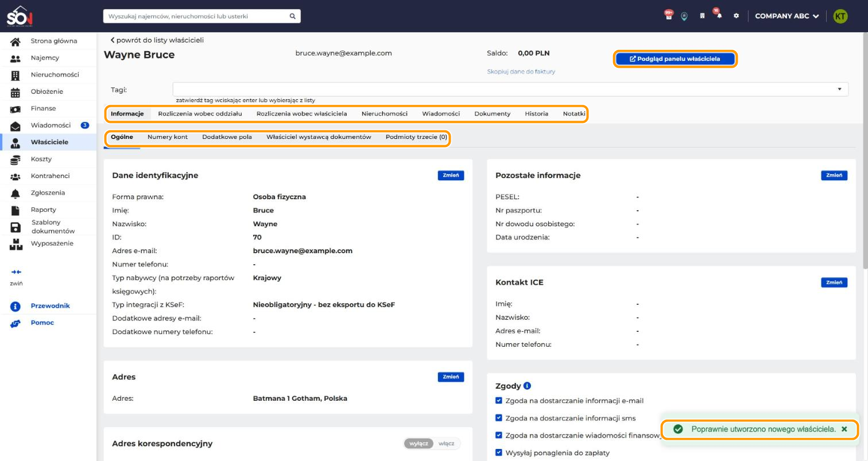Switch to Nieruchomości tab of the owner
The height and width of the screenshot is (461, 868).
[385, 114]
